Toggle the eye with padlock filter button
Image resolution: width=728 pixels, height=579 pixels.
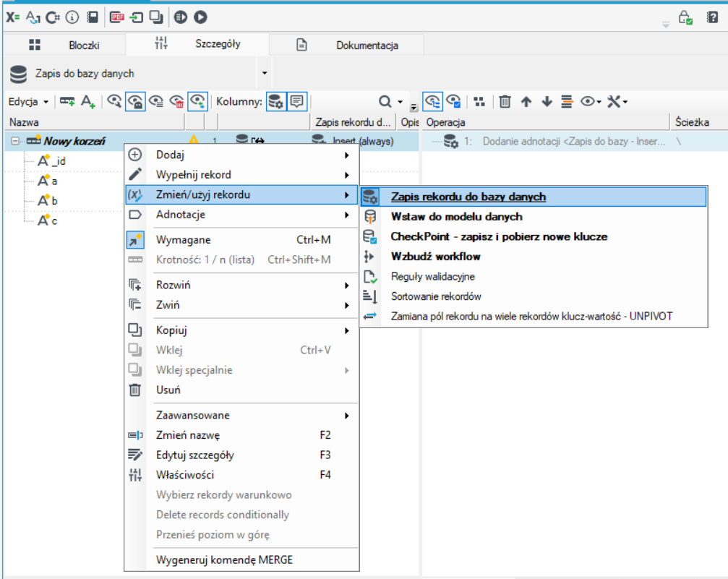[135, 101]
